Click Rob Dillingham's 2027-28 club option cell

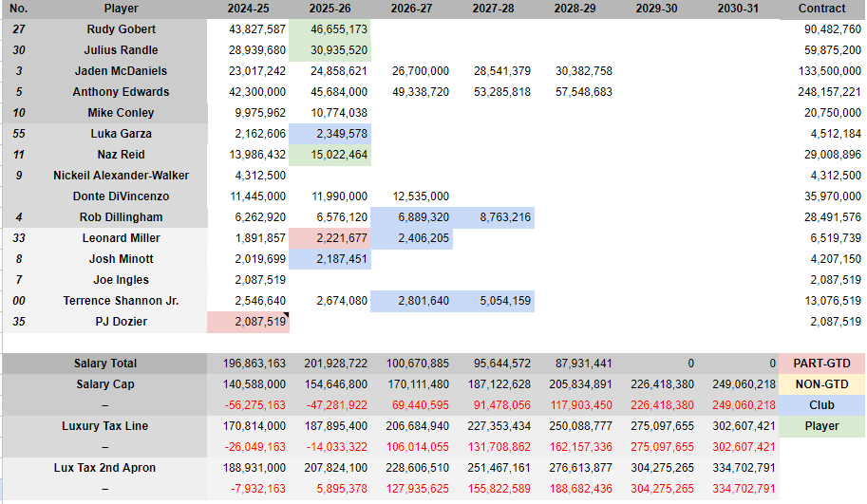pos(495,217)
